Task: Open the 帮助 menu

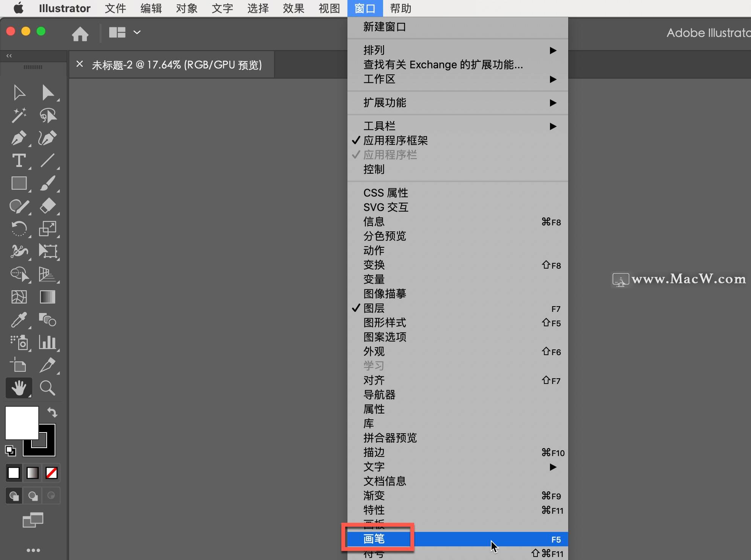Action: [401, 8]
